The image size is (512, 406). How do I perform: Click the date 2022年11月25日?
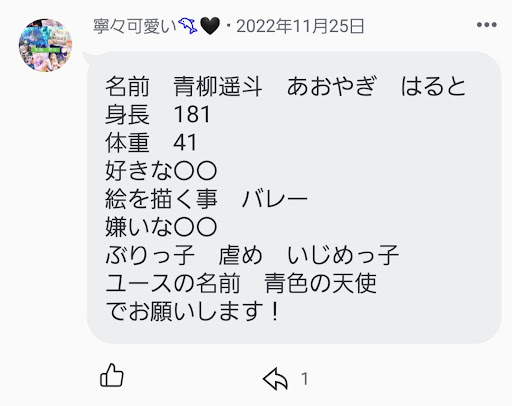(300, 26)
